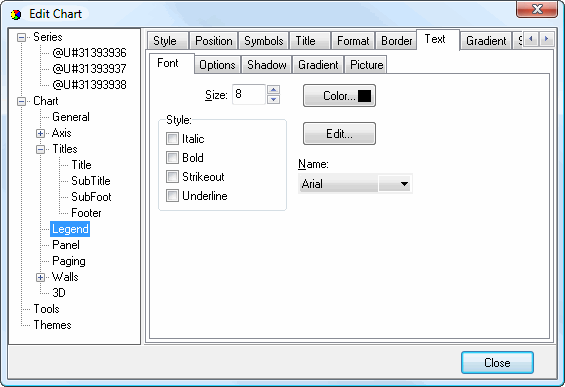The height and width of the screenshot is (387, 565).
Task: Click the Edit Chart title bar icon
Action: [x=15, y=15]
